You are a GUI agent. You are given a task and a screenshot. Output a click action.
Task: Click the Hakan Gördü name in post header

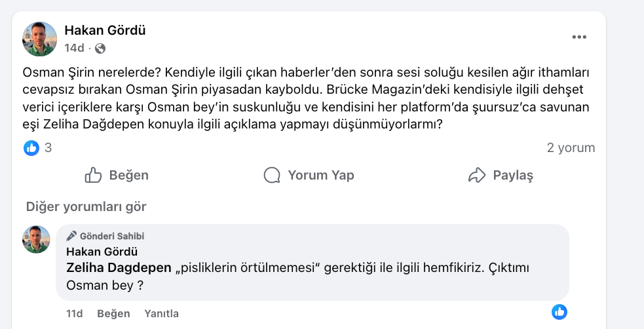(x=105, y=30)
